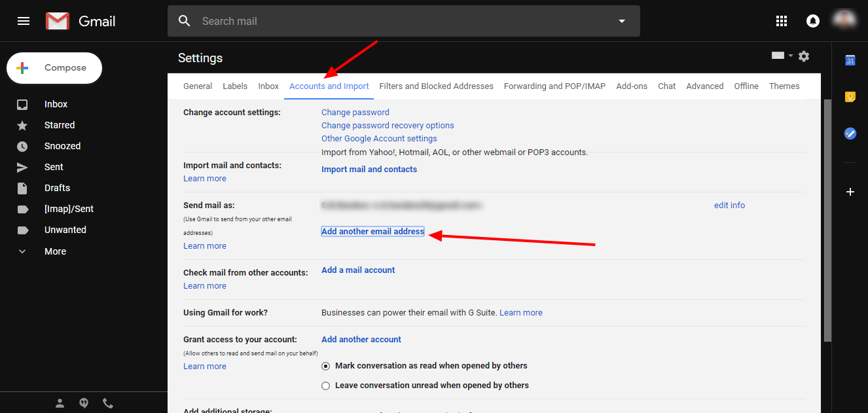Viewport: 868px width, 413px height.
Task: Edit info for the Send mail as address
Action: (729, 205)
